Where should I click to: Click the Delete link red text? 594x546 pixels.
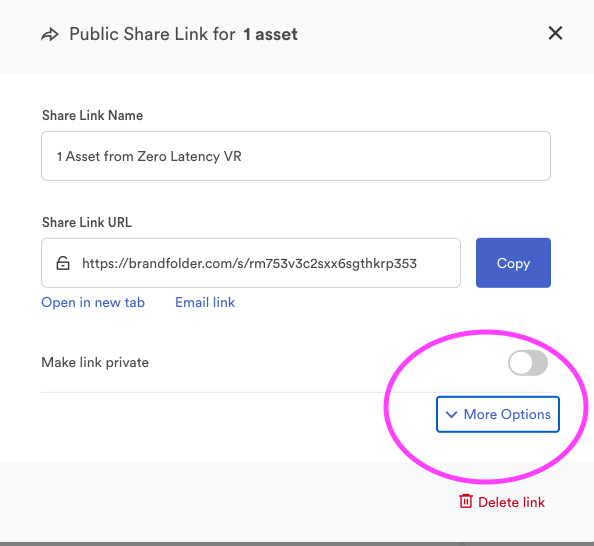click(511, 502)
